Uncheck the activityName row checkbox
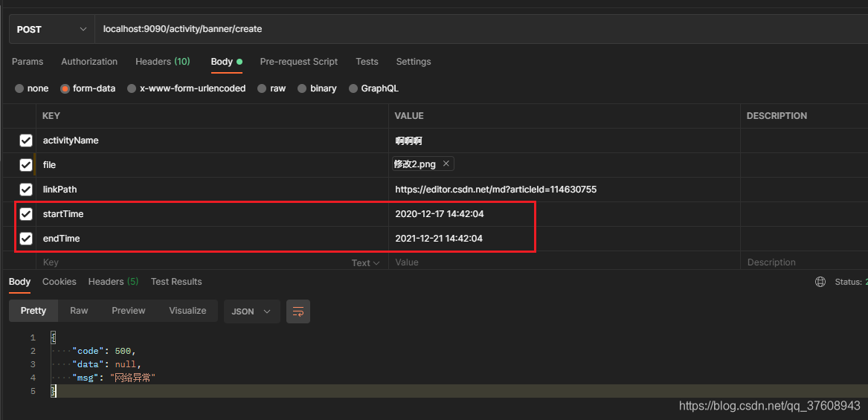The width and height of the screenshot is (868, 420). [25, 140]
